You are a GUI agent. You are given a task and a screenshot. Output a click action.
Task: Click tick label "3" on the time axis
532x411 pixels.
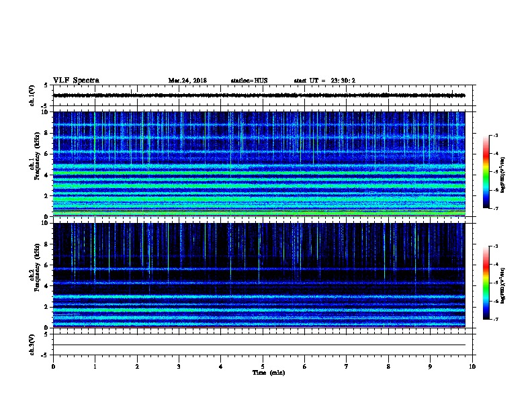[x=179, y=366]
